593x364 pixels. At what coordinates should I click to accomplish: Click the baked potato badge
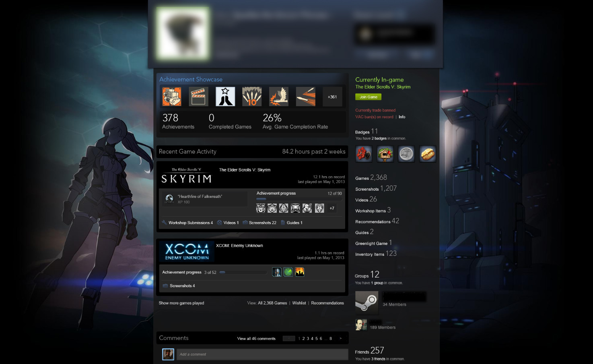tap(428, 154)
